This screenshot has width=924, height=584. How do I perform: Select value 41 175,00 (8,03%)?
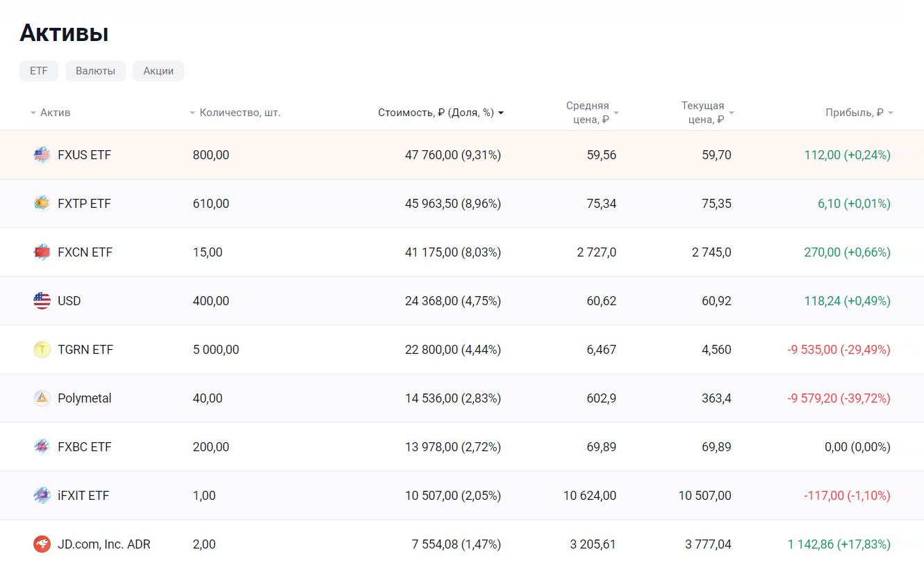(453, 252)
